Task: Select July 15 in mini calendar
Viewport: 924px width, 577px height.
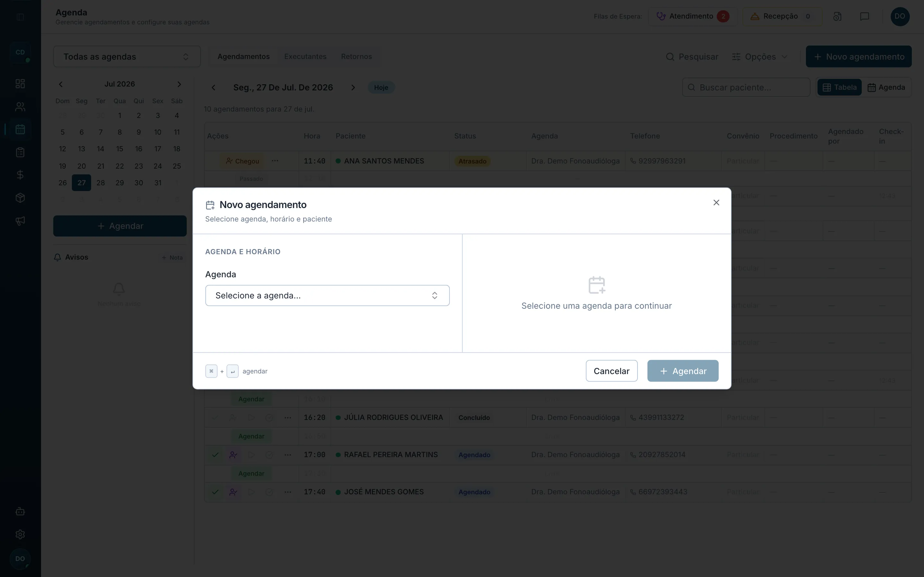Action: pos(119,149)
